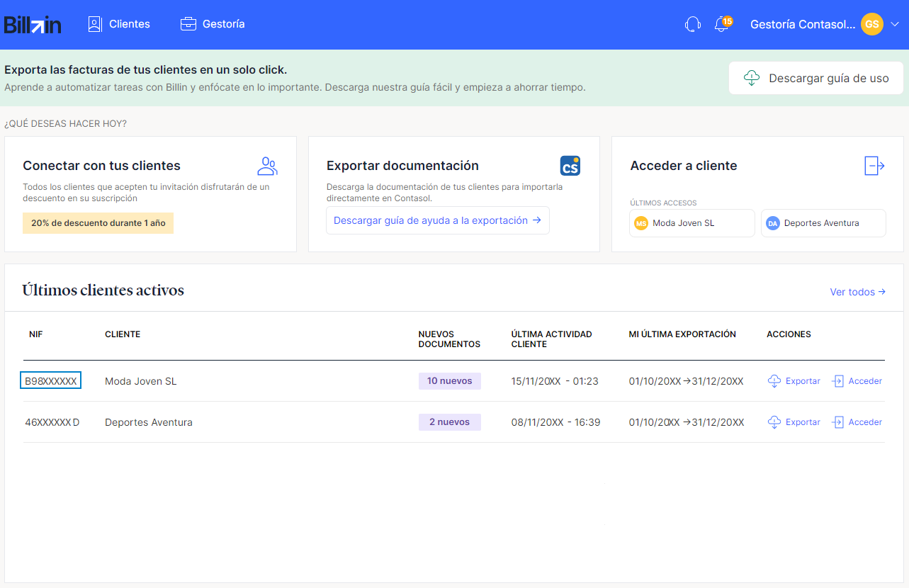Click Últimos clientes activos heading
This screenshot has height=588, width=909.
tap(103, 290)
